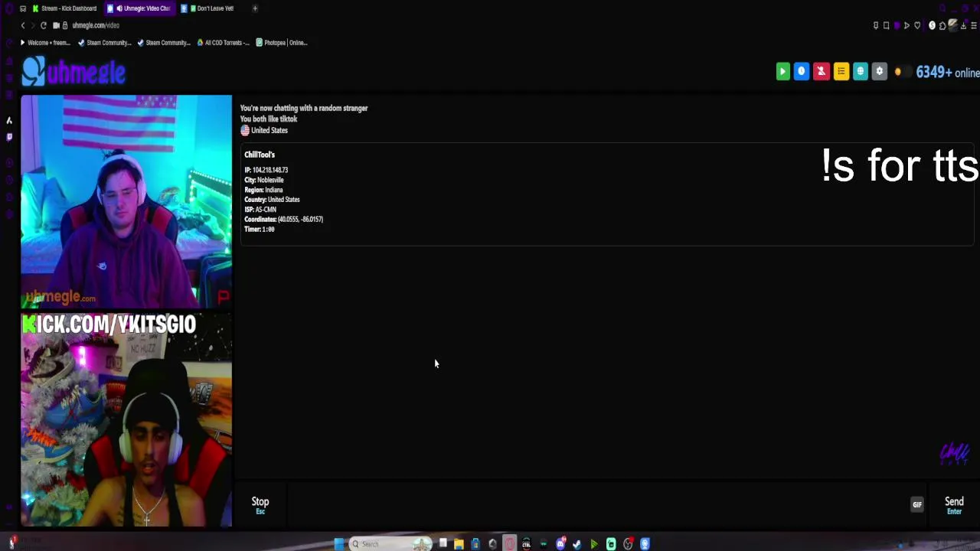Click your own webcam video
The width and height of the screenshot is (980, 551).
pyautogui.click(x=126, y=419)
